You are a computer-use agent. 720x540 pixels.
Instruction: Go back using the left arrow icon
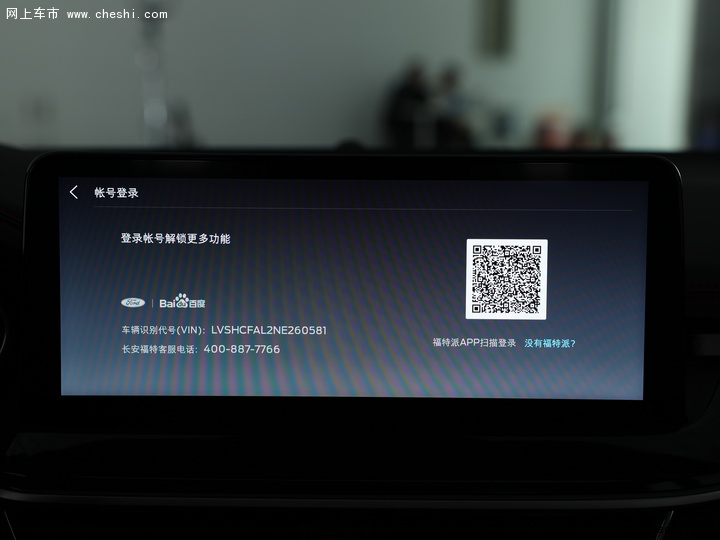click(x=74, y=192)
